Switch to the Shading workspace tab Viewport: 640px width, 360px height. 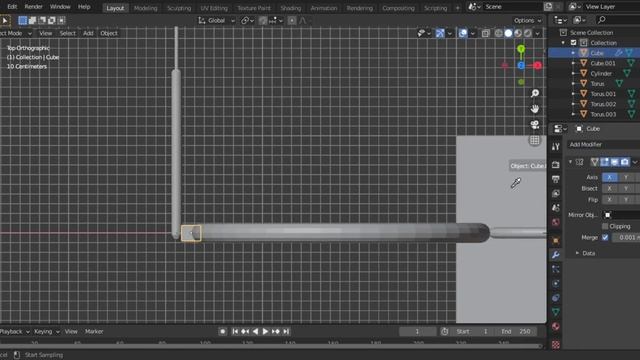click(291, 8)
